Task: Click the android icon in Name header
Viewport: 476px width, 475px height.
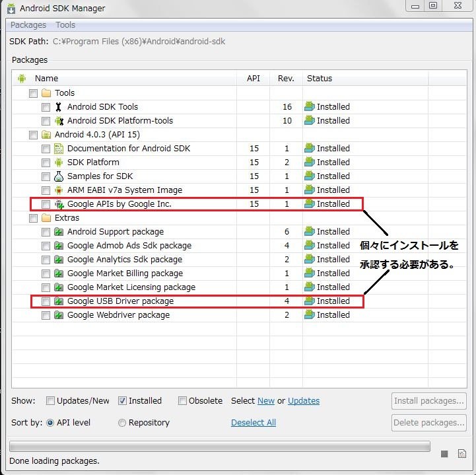Action: click(x=22, y=79)
